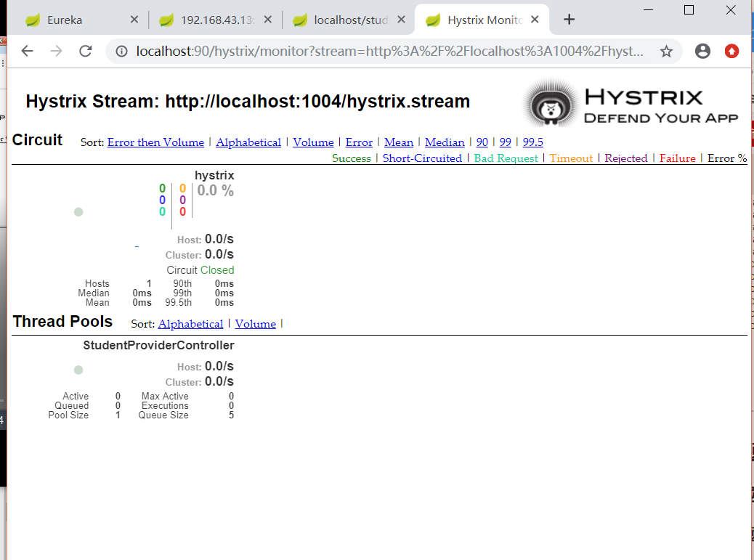Sort circuits Alphabetical

click(248, 142)
